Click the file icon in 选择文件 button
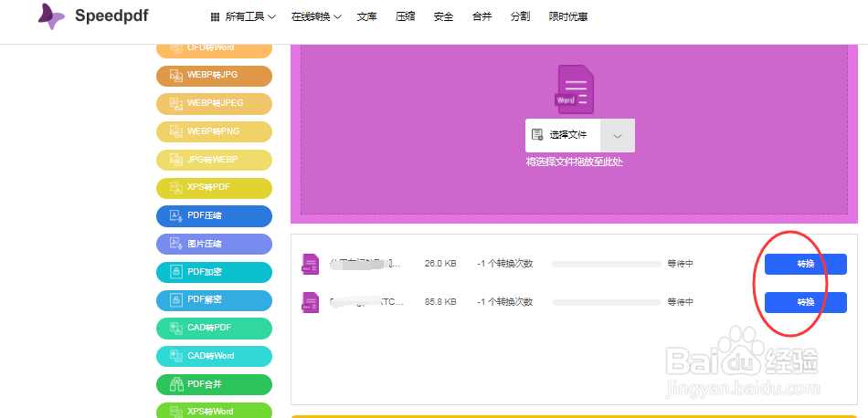This screenshot has width=868, height=418. click(x=537, y=135)
